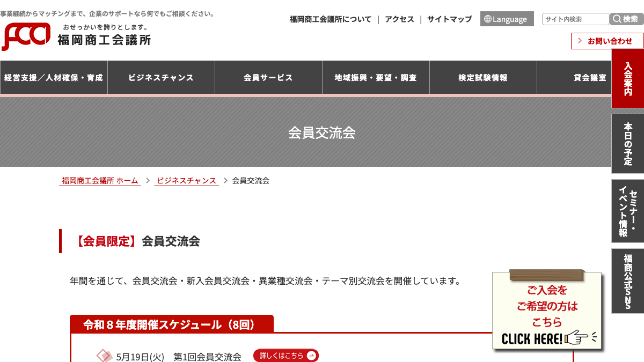
Task: Click the 令和８年度開催スケジュール（8回） heading
Action: point(172,324)
